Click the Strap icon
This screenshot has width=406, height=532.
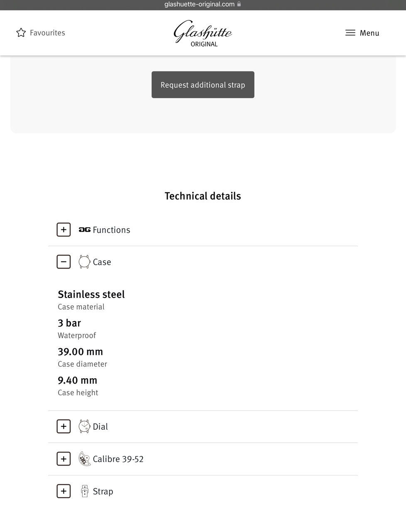[x=85, y=491]
